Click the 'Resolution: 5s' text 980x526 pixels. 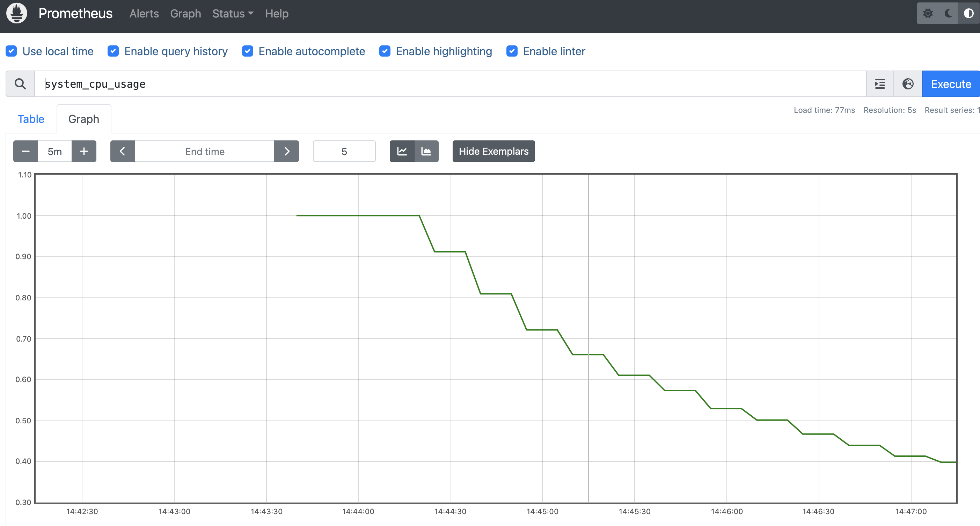890,110
